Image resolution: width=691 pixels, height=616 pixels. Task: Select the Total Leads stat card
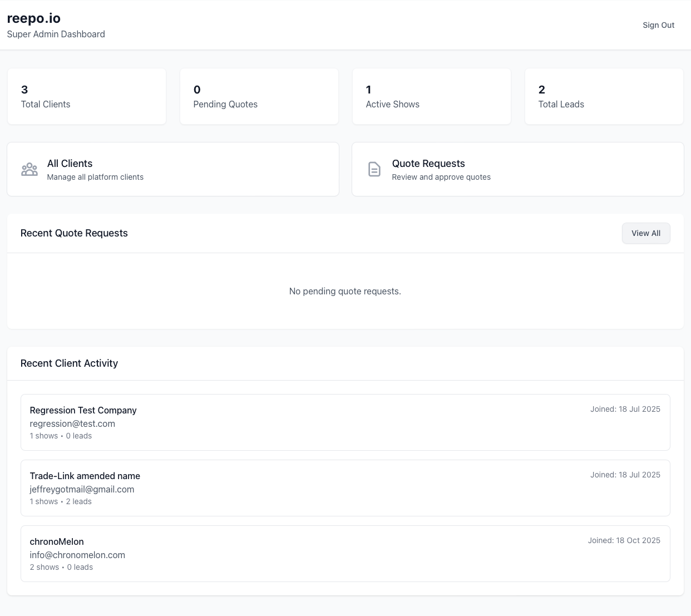(604, 96)
